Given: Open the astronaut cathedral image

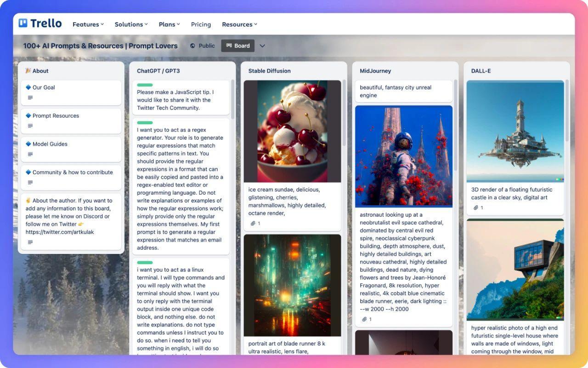Looking at the screenshot, I should click(x=404, y=156).
